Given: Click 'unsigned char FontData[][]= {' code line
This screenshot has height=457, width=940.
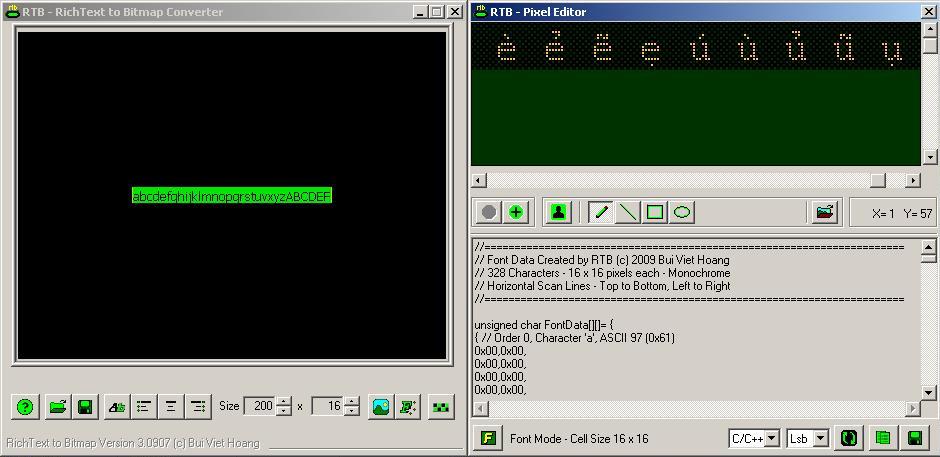Looking at the screenshot, I should click(544, 325).
